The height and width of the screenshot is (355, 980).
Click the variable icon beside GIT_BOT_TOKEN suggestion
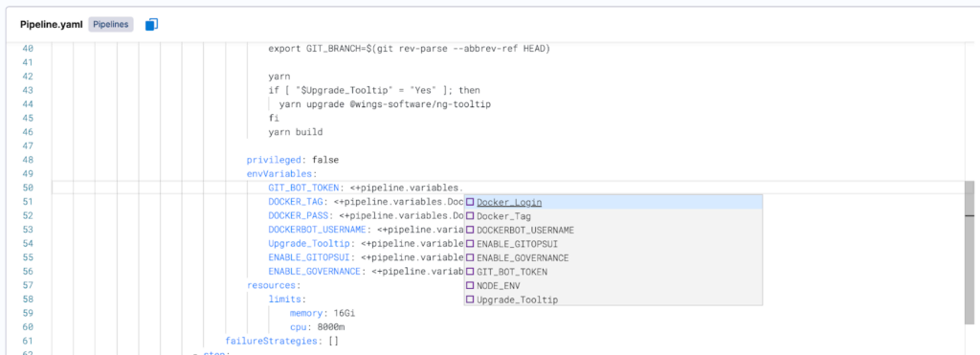point(470,272)
